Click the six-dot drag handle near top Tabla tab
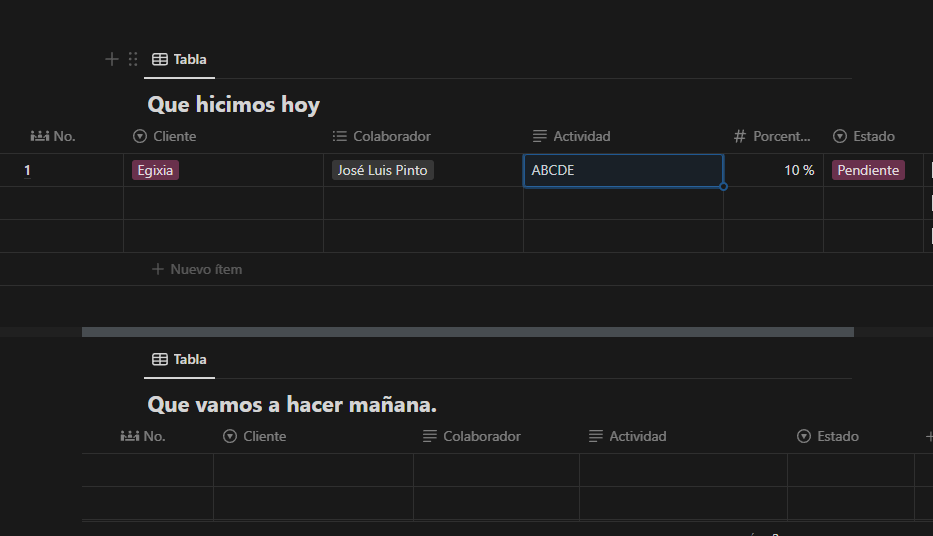The image size is (933, 536). coord(133,59)
